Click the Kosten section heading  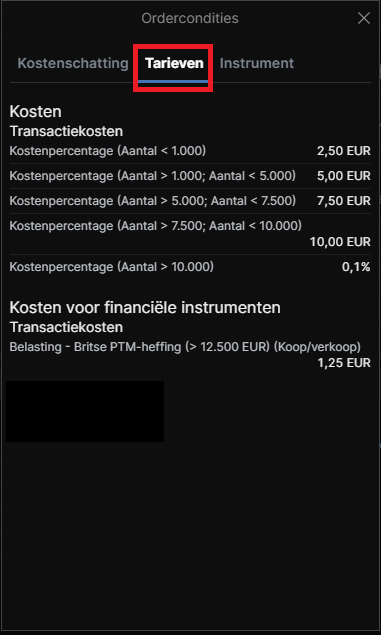35,112
